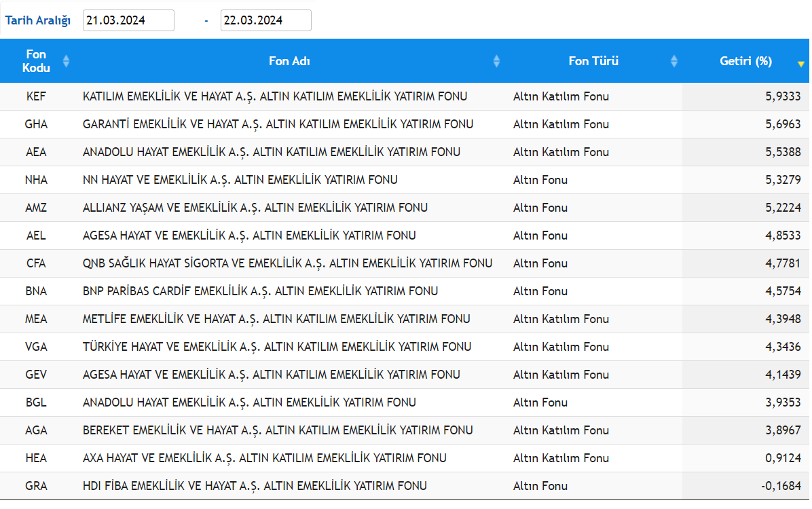Open HDI FİBA EMEKLİLİK fund name
This screenshot has height=509, width=812.
point(255,486)
